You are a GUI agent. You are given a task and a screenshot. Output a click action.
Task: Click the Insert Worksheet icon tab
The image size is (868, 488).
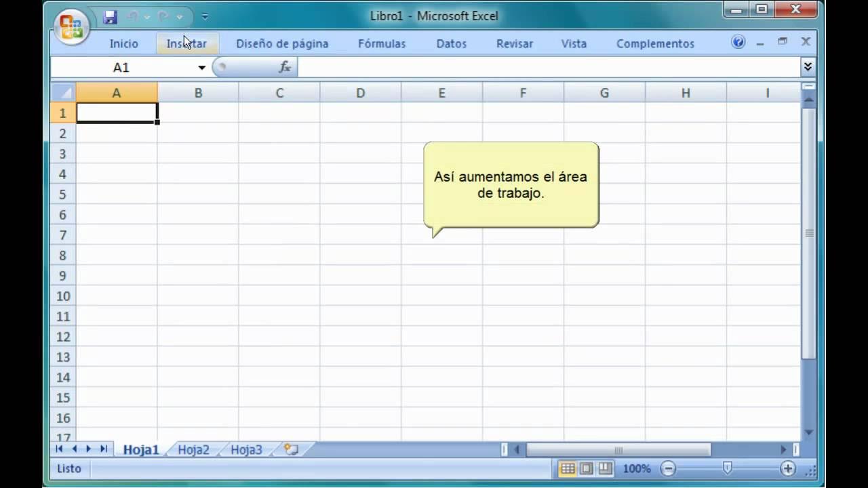[292, 449]
